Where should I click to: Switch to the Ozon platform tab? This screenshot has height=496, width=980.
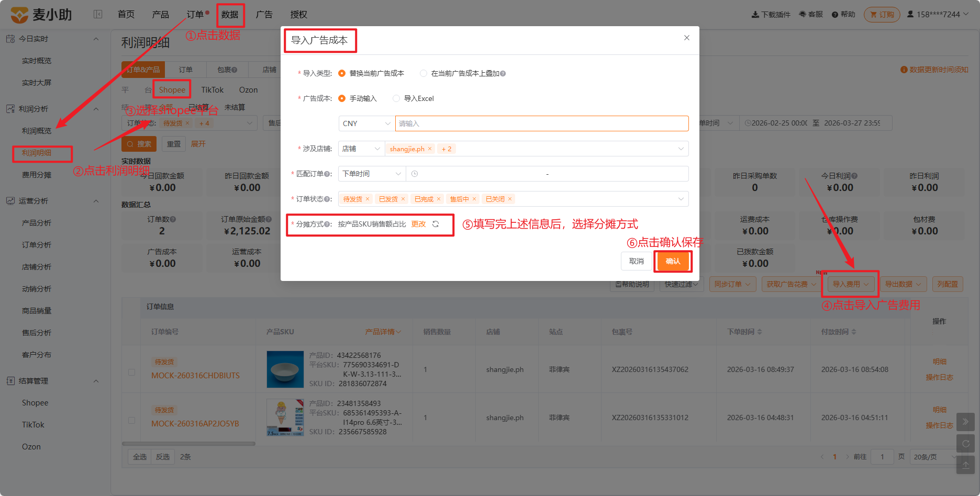pyautogui.click(x=248, y=90)
